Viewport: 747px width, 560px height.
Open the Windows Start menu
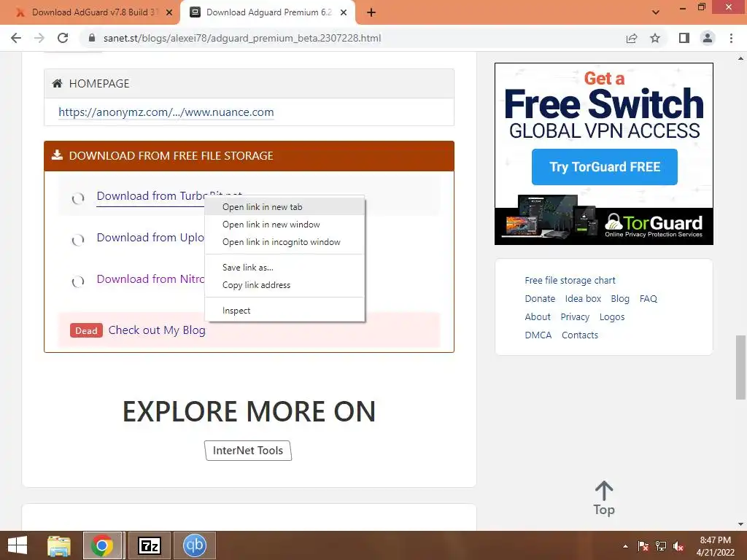point(18,545)
